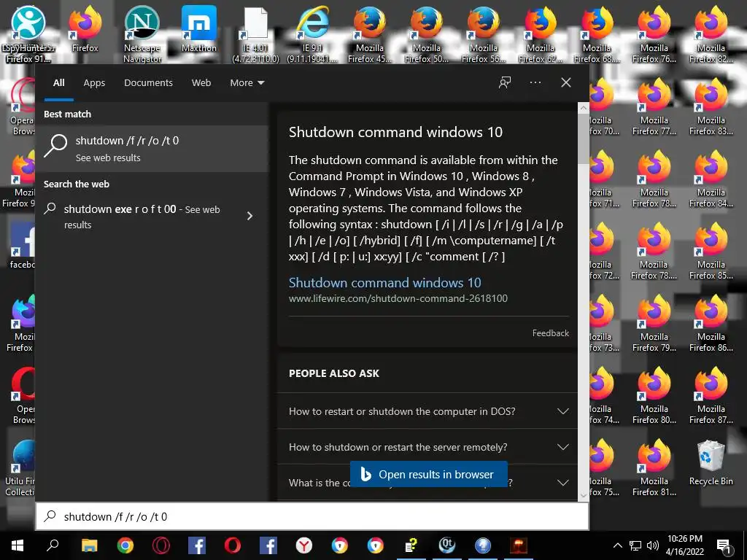Expand 'How to shutdown or restart the server remotely?'
747x560 pixels.
click(x=427, y=447)
